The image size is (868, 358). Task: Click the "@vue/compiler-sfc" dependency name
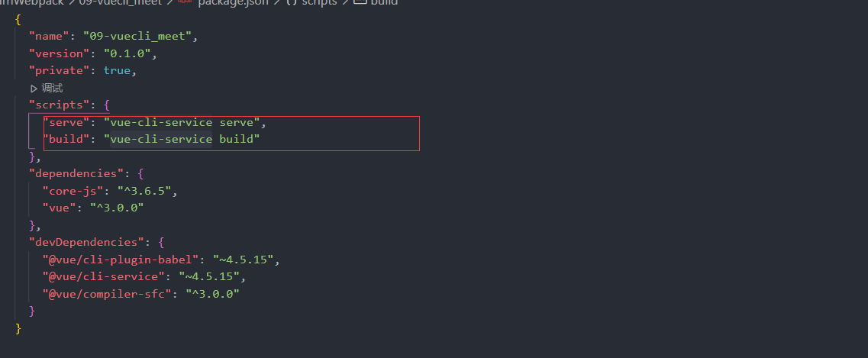[107, 294]
